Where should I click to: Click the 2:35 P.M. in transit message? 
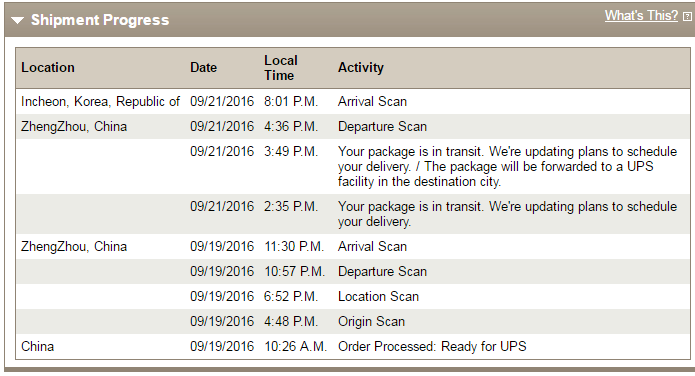(507, 214)
